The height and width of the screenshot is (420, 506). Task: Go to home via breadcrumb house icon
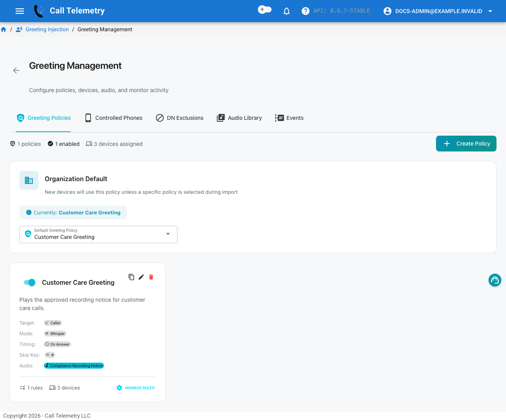4,29
